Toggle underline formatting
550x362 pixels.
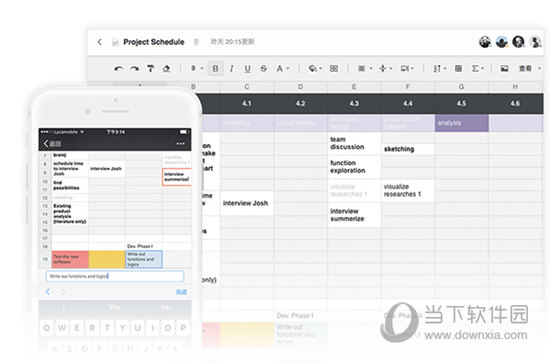(x=247, y=69)
